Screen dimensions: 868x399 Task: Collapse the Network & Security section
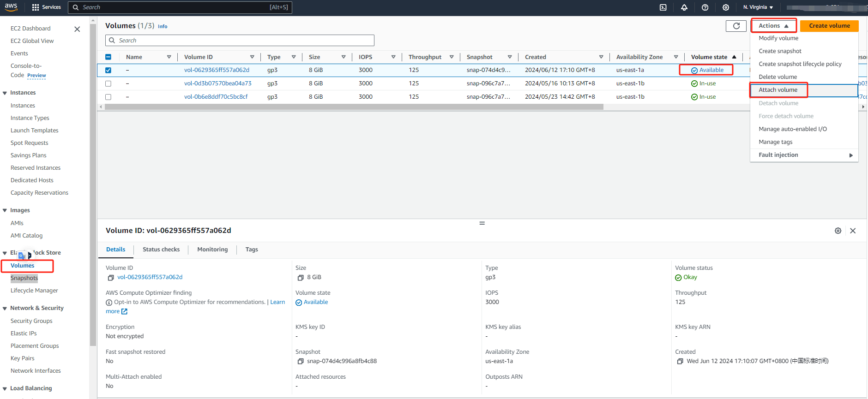(x=5, y=308)
